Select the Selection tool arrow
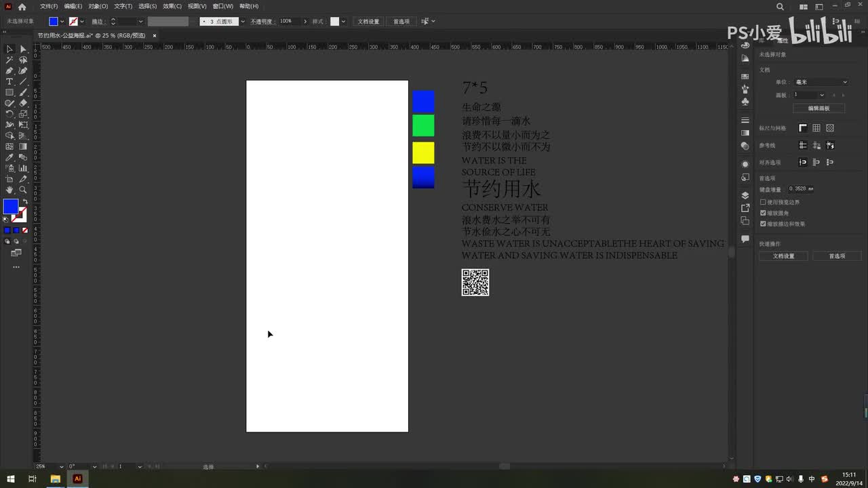The height and width of the screenshot is (488, 868). click(x=9, y=49)
